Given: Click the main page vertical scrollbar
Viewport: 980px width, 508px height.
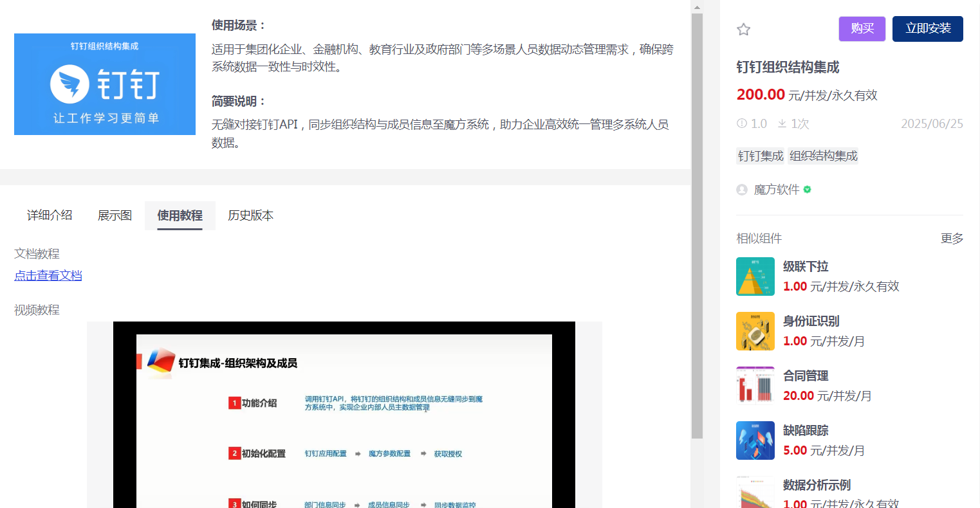Looking at the screenshot, I should click(697, 225).
